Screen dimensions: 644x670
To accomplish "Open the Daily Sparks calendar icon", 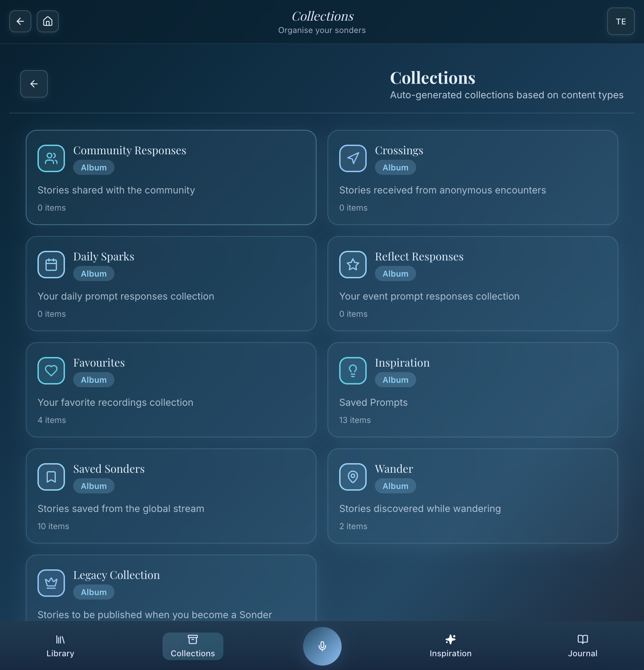I will [x=51, y=264].
